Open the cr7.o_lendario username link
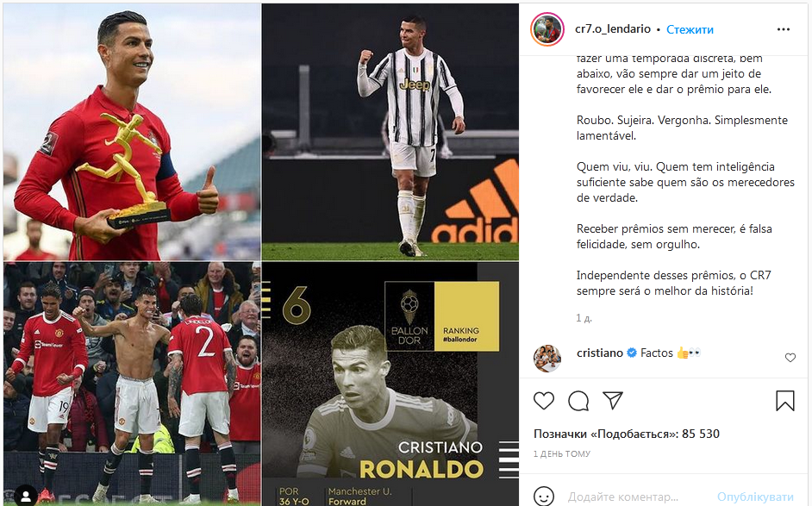Viewport: 812px width, 506px height. click(613, 29)
